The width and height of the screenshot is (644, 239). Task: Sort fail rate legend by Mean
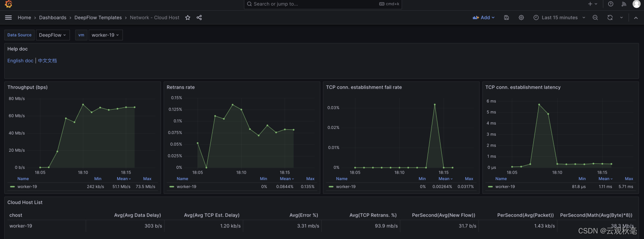pyautogui.click(x=446, y=179)
